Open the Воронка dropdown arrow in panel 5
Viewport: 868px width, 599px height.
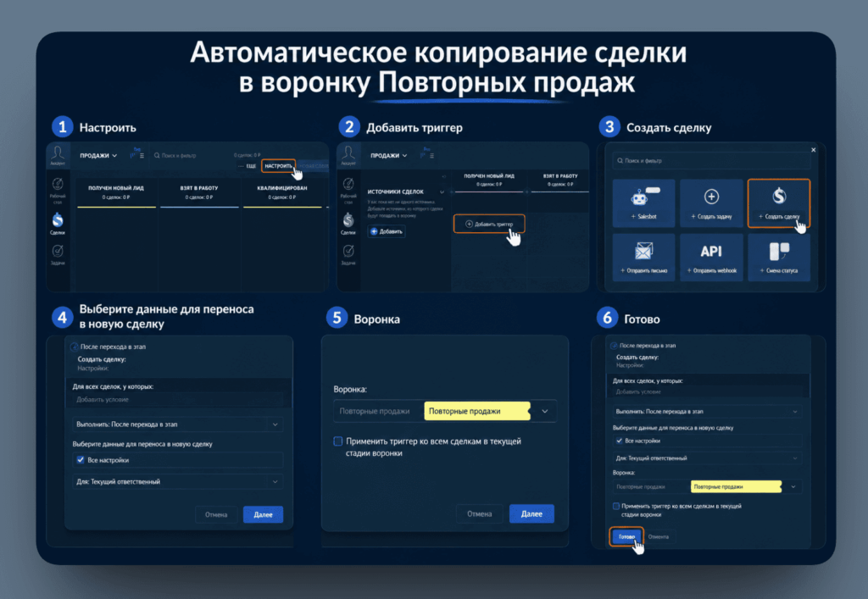pos(545,411)
